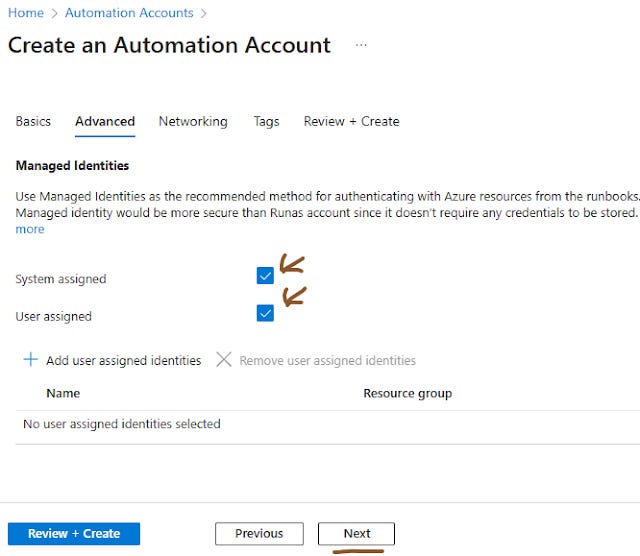Proceed with the Next button

356,534
